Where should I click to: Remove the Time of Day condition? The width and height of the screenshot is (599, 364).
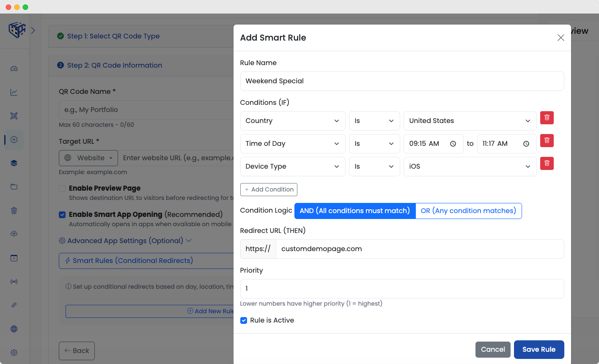(x=547, y=140)
